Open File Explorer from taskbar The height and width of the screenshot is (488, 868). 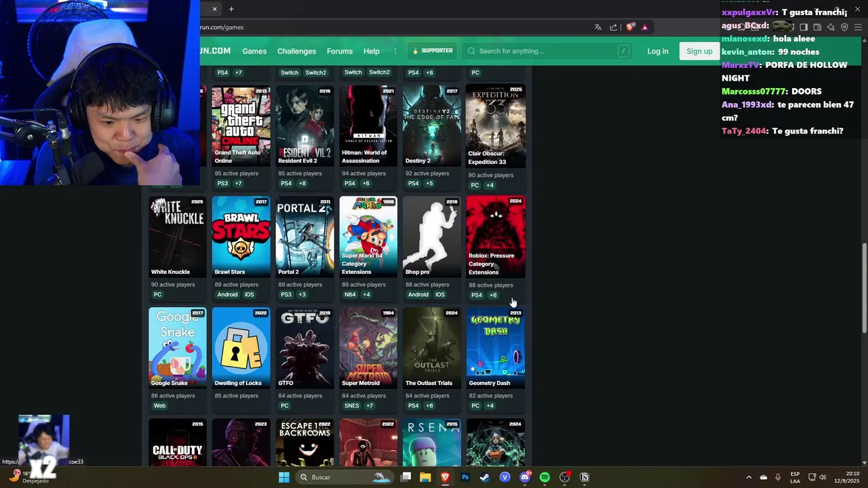[425, 477]
